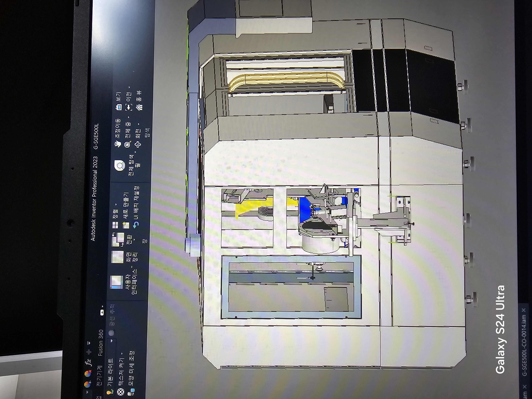Click the Full Navigation Wheel icon
532x399 pixels.
pyautogui.click(x=120, y=166)
